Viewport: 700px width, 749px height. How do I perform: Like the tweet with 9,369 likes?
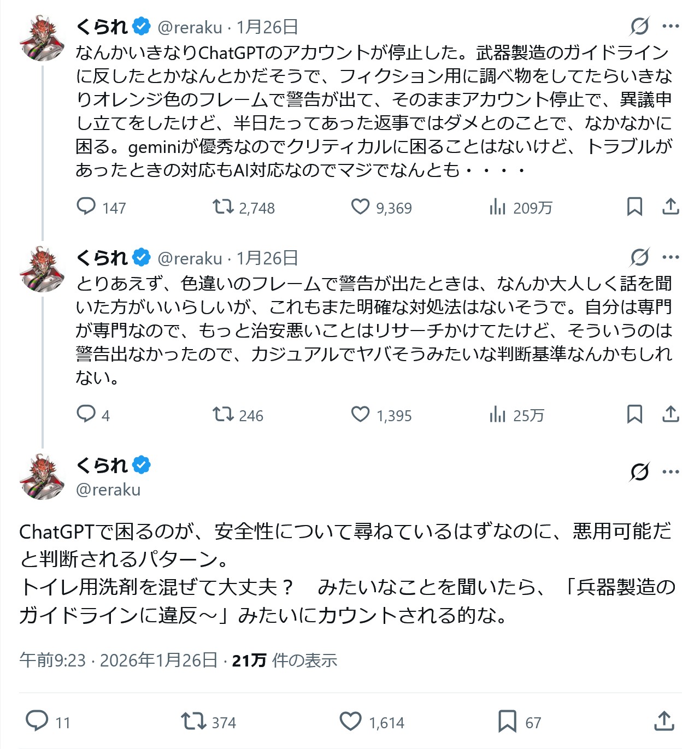(360, 207)
